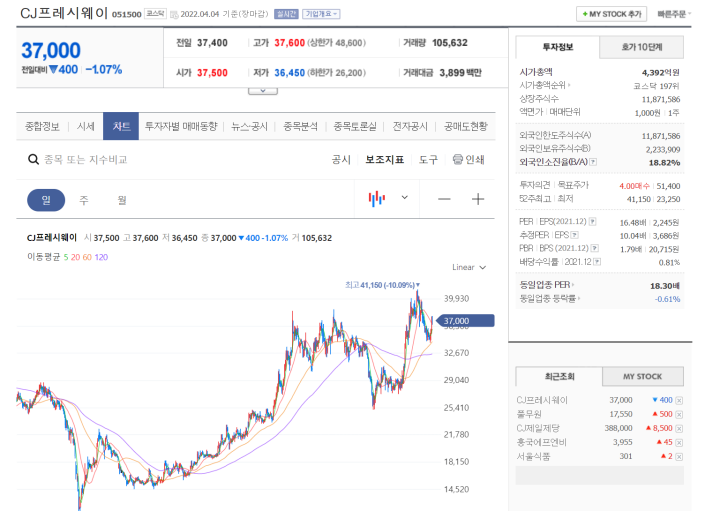The image size is (720, 511).
Task: Select 월 monthly chart period
Action: tap(122, 200)
